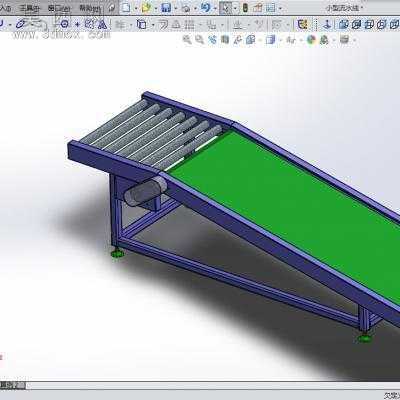
Task: Pin the menu bar with the pushpin icon
Action: [112, 7]
